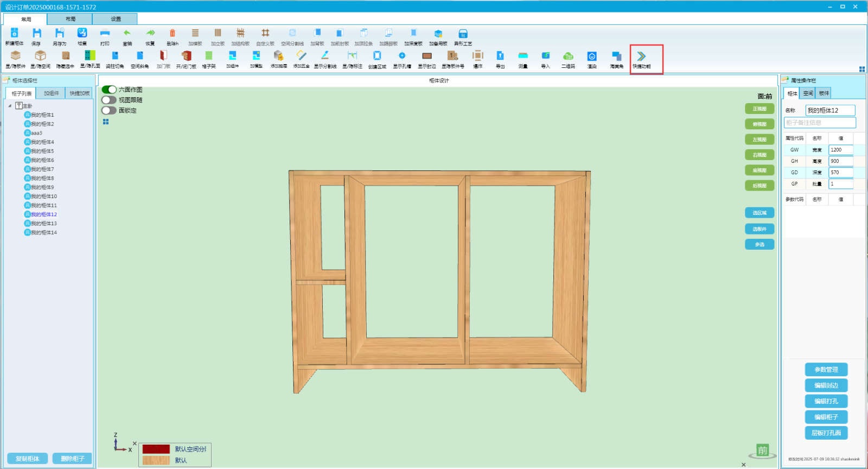Switch to the 布局 ribbon tab
This screenshot has height=469, width=868.
pos(71,19)
